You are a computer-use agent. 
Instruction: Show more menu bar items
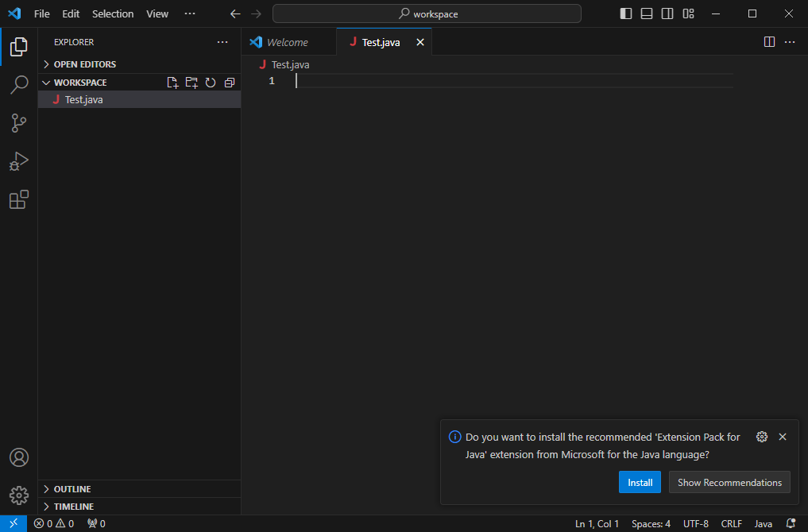(x=190, y=14)
